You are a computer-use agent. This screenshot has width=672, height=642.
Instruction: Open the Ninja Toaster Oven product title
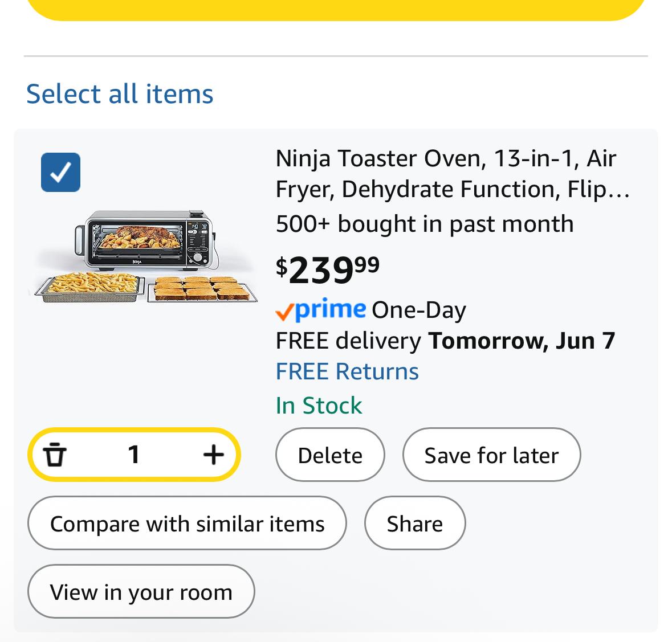tap(452, 173)
